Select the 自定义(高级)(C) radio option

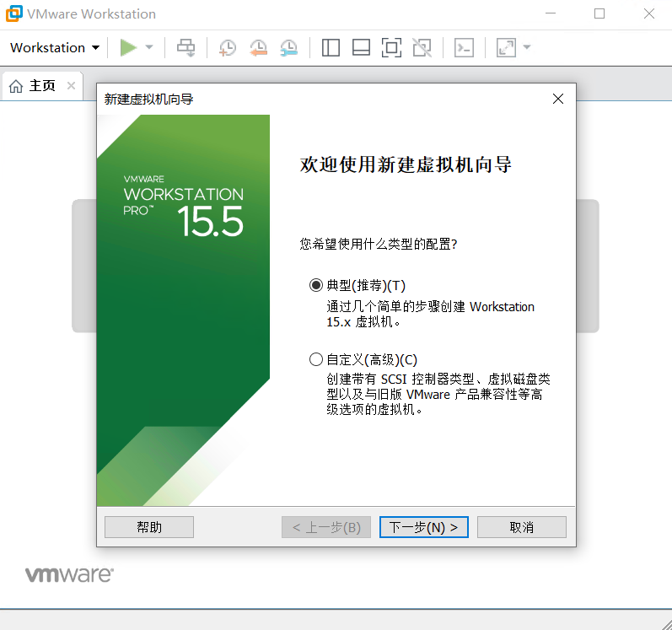(363, 359)
